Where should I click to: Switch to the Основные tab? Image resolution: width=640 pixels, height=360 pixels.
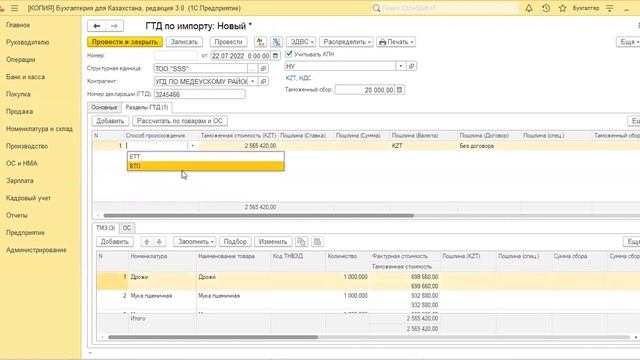[104, 107]
